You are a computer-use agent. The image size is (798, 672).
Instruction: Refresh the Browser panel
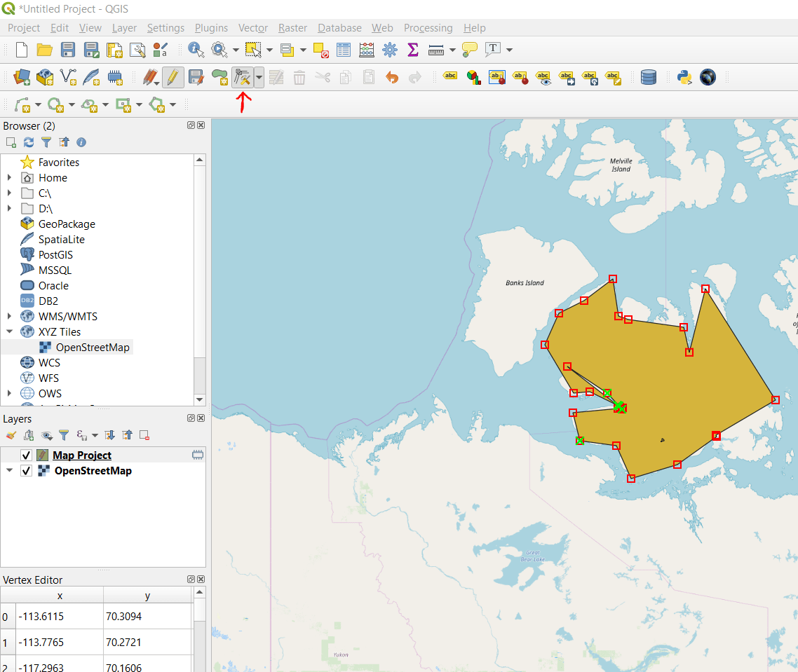29,142
